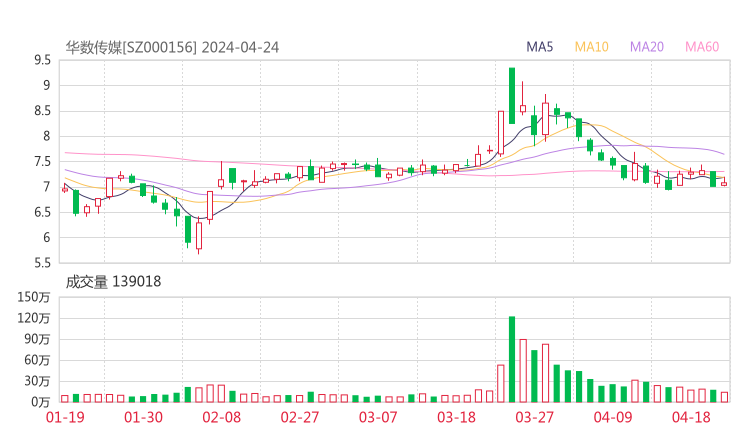Click the 01-19 date axis label
The image size is (740, 440).
click(x=65, y=417)
